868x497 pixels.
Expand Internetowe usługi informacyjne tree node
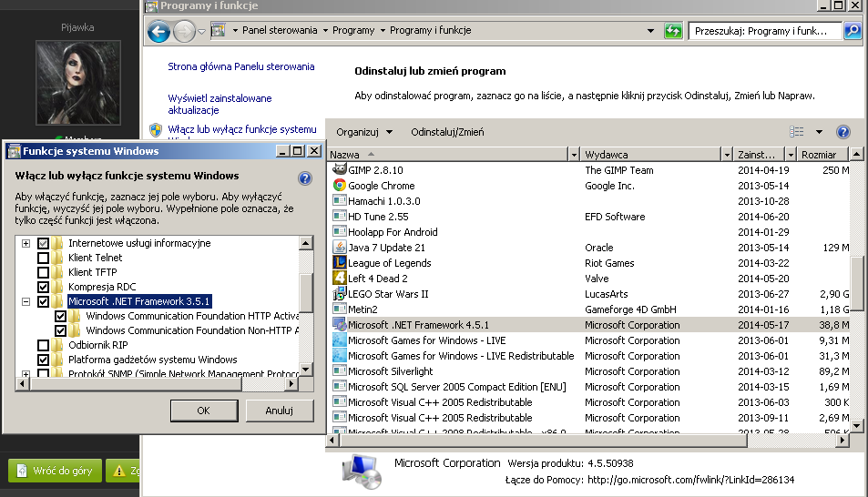tap(26, 244)
